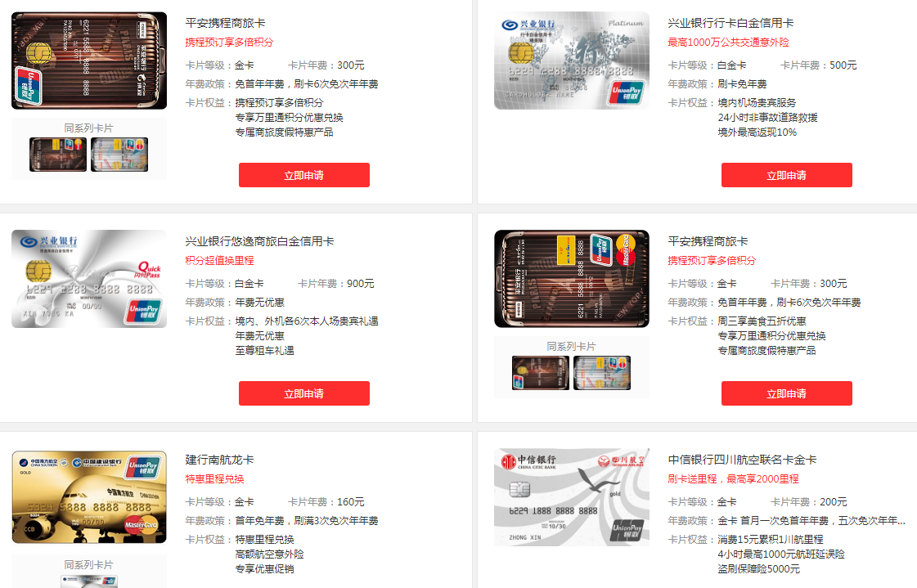Click 立即申请 for 兴业银行行卡白金信用卡
The image size is (917, 588).
point(786,174)
